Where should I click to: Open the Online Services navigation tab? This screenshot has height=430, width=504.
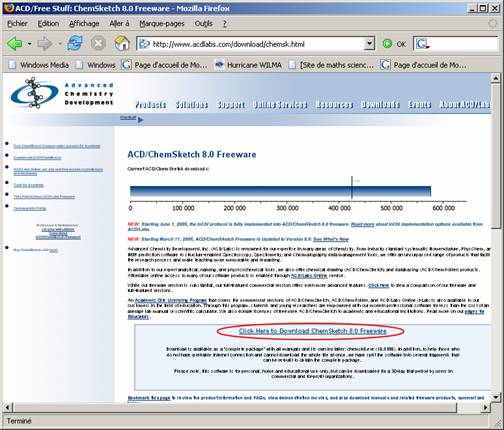280,104
